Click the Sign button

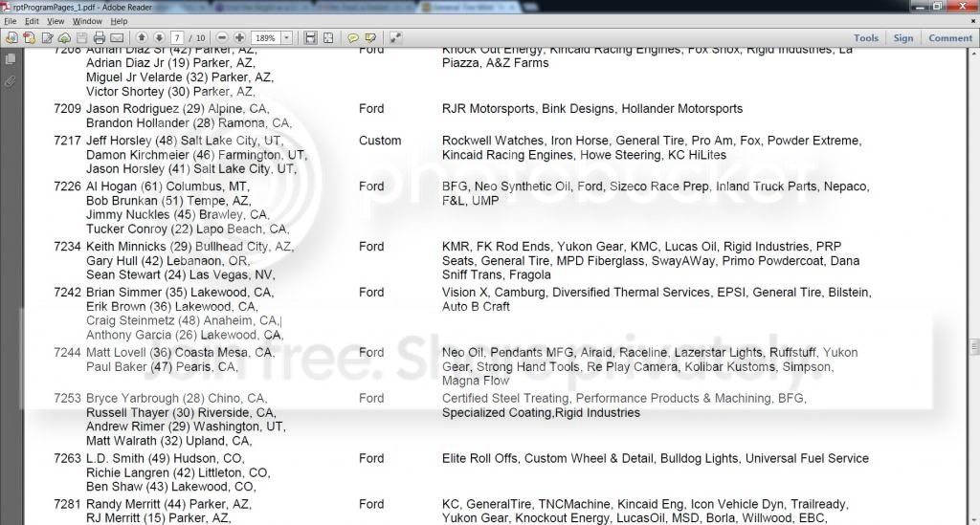[x=903, y=38]
